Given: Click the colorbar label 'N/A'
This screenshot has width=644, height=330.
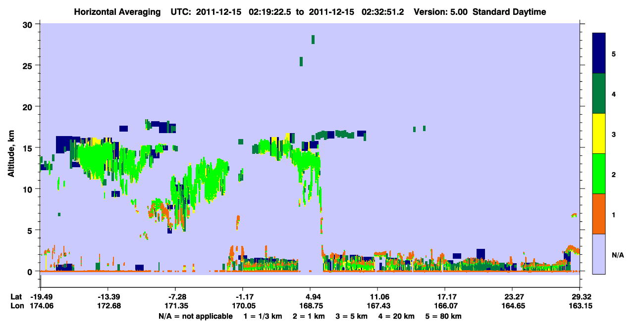Looking at the screenshot, I should click(618, 255).
